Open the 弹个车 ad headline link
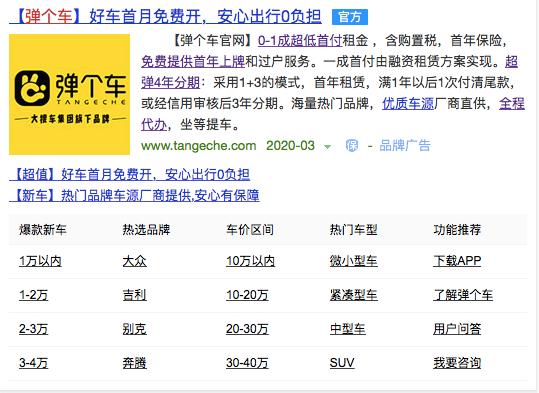Screen dimensions: 539x393 (165, 17)
